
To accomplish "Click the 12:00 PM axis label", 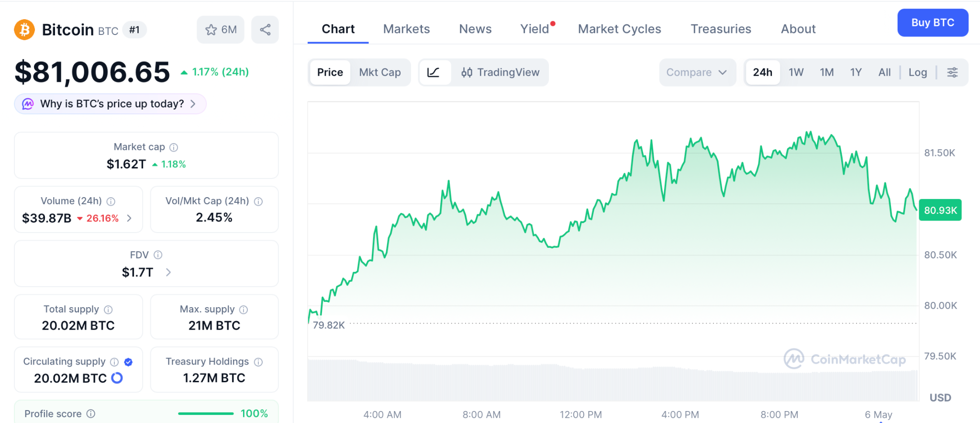I will (581, 414).
